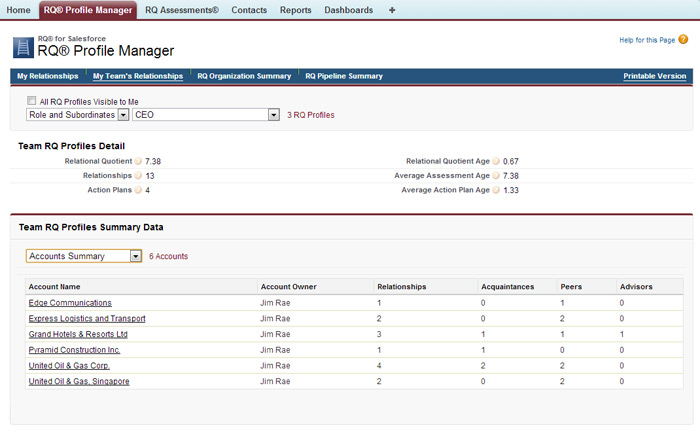Open the Role and Subordinates dropdown
Image resolution: width=700 pixels, height=445 pixels.
(x=78, y=115)
